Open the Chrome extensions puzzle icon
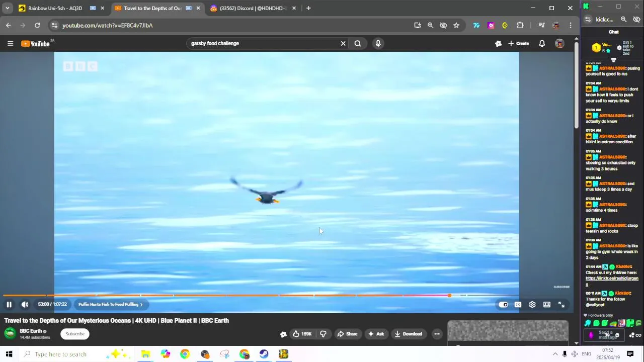The image size is (644, 362). tap(520, 25)
